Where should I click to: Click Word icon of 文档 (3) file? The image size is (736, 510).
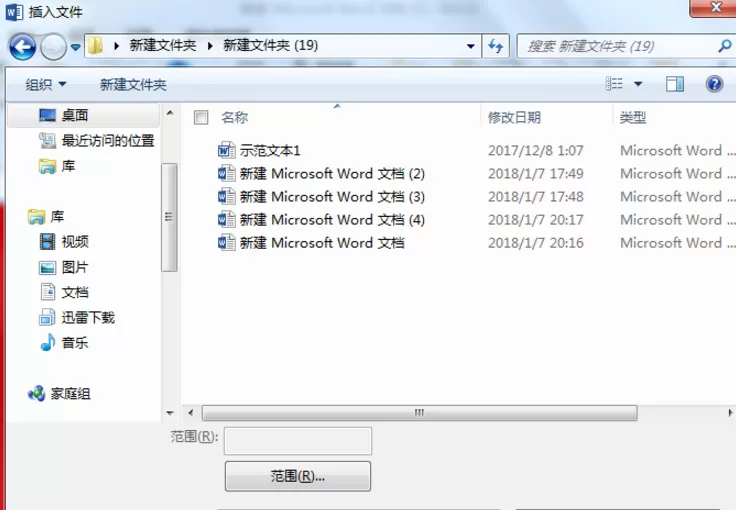click(x=227, y=196)
